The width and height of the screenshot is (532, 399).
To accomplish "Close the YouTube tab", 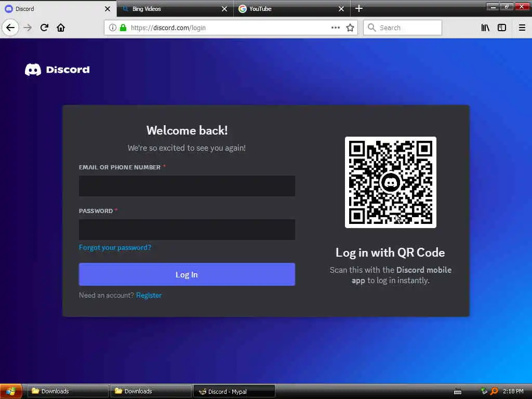I will tap(341, 9).
